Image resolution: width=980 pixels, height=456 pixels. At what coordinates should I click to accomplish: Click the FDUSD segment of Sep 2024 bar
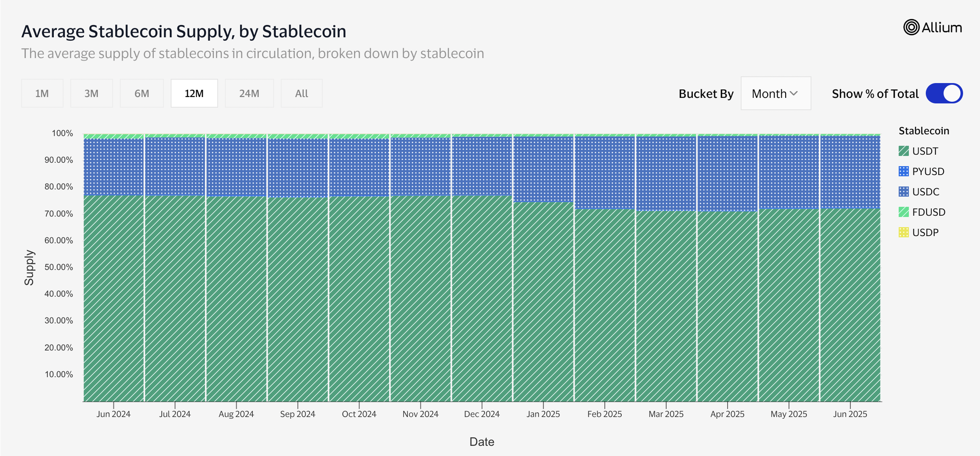[298, 136]
